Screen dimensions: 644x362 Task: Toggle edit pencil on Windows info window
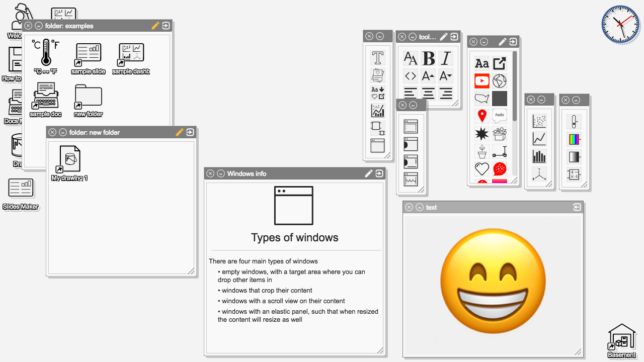(x=369, y=173)
